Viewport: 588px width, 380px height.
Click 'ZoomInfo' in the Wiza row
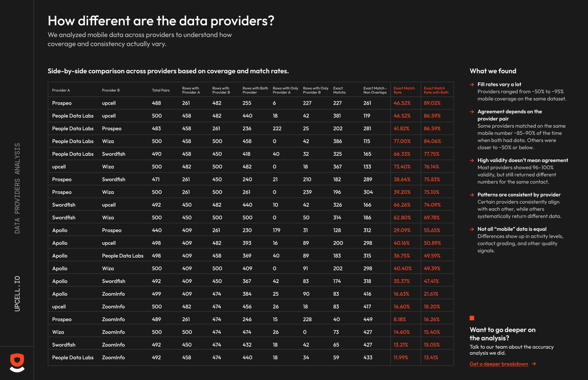click(113, 332)
